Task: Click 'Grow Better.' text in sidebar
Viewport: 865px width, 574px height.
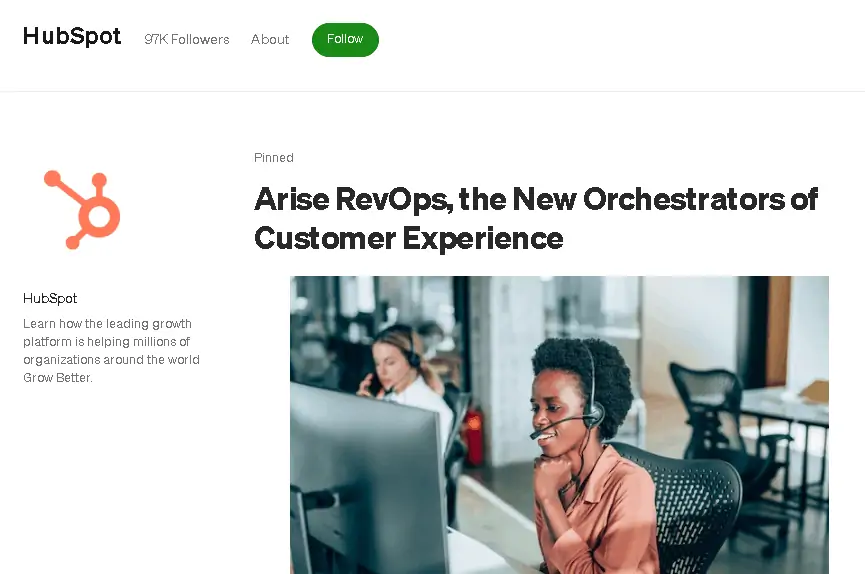Action: [58, 378]
